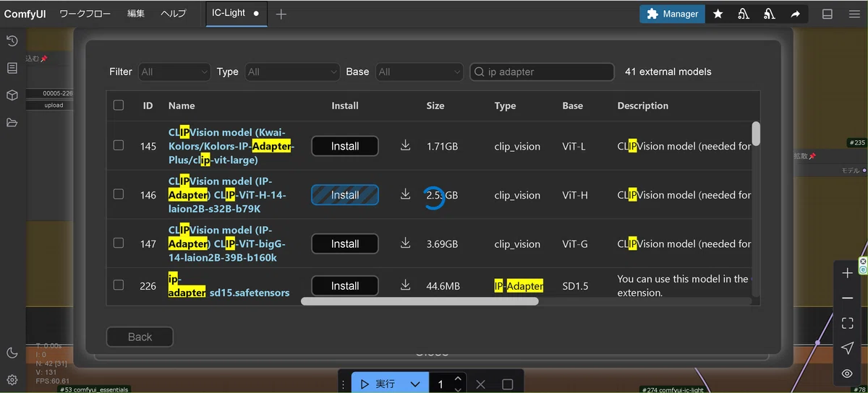The height and width of the screenshot is (393, 868).
Task: Check the box for model ID 146
Action: tap(119, 194)
